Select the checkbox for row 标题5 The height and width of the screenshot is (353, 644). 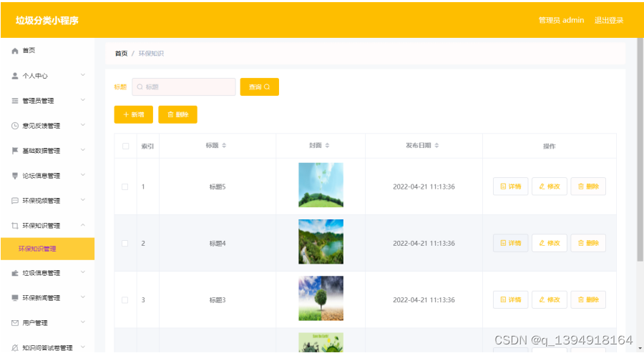[125, 187]
